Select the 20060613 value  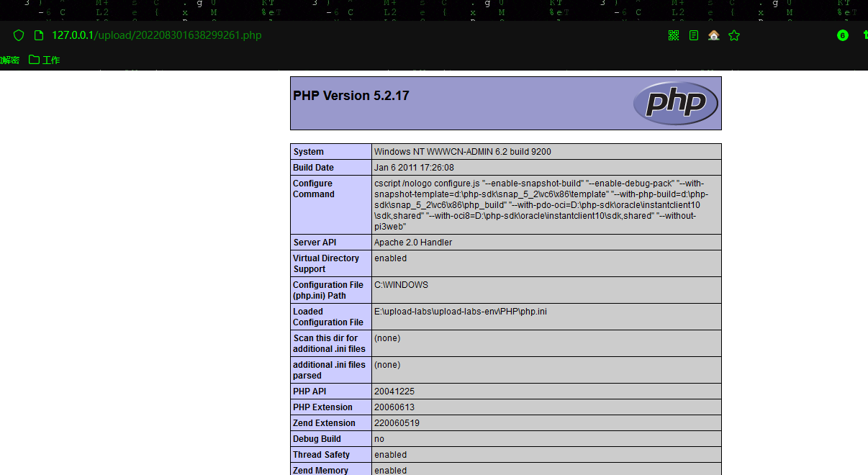[394, 407]
